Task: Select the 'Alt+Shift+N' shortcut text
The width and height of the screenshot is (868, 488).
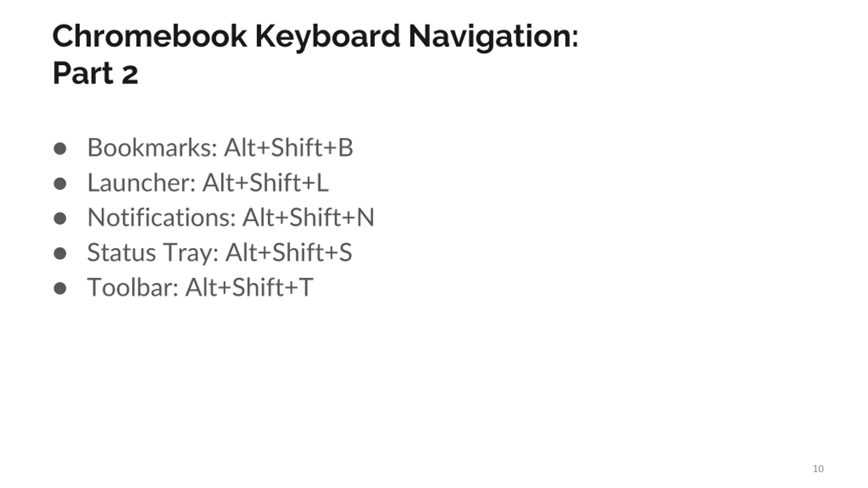Action: click(x=309, y=217)
